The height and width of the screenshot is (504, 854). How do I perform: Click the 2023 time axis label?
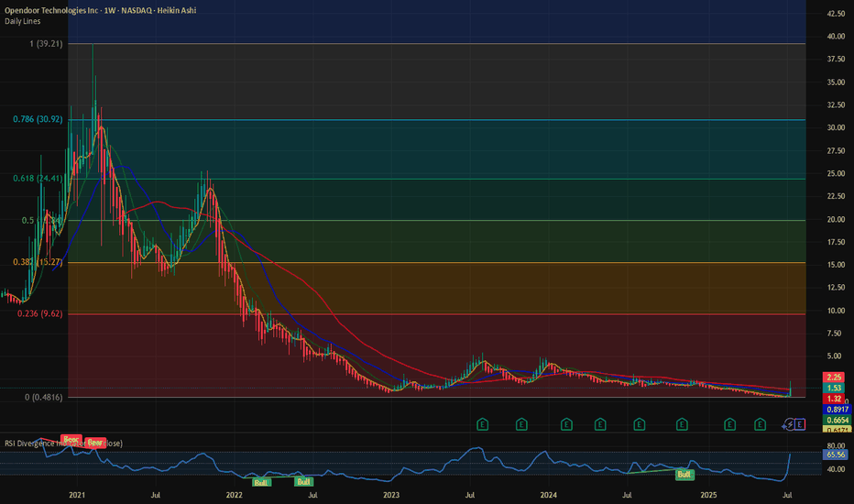pos(391,495)
